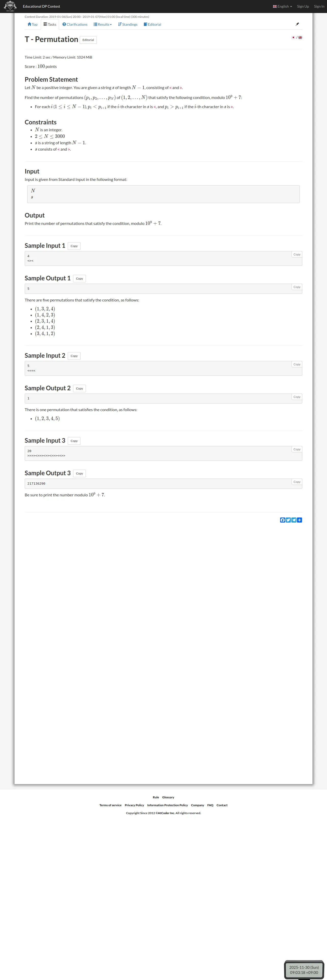The width and height of the screenshot is (327, 980).
Task: Click the pushpin icon near the tabs
Action: click(x=297, y=24)
